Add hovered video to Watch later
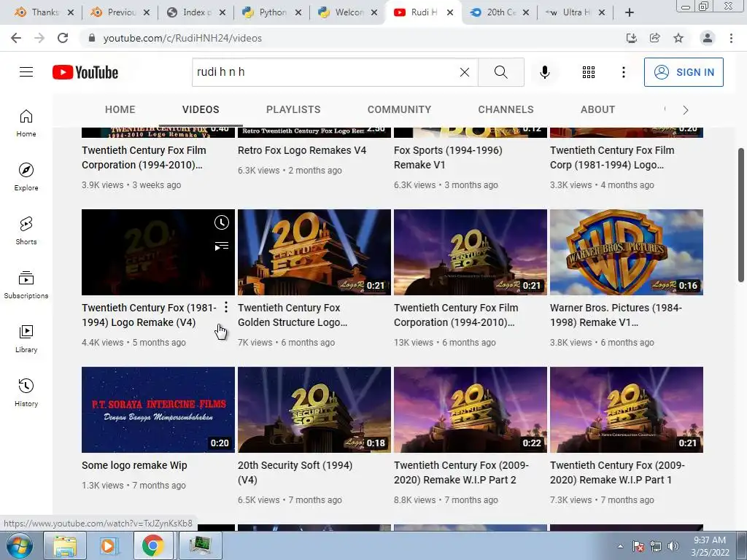 (222, 222)
